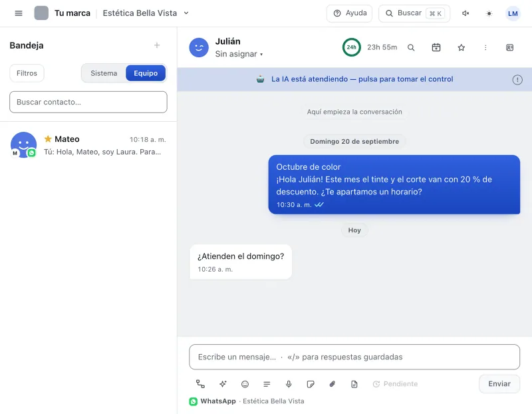Click the Enviar send button

[499, 384]
